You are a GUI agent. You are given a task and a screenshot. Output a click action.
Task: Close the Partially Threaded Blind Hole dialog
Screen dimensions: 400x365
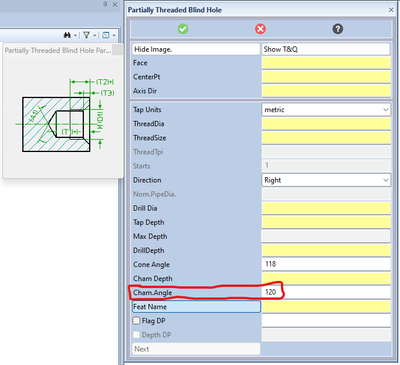point(391,10)
